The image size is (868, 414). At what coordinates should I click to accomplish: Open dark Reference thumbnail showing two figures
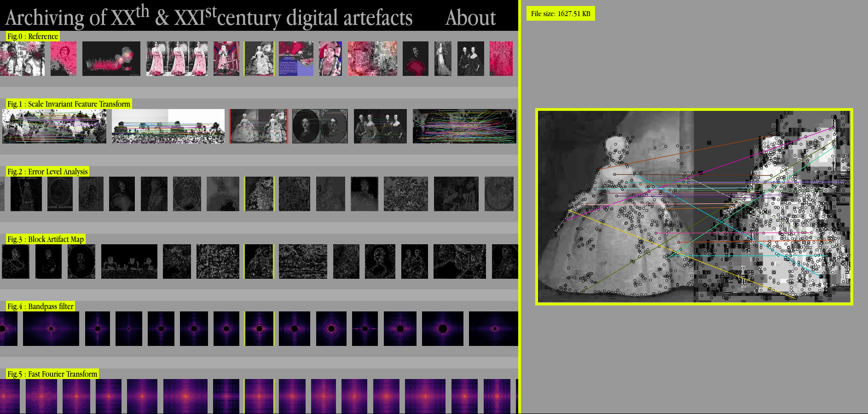click(x=471, y=58)
